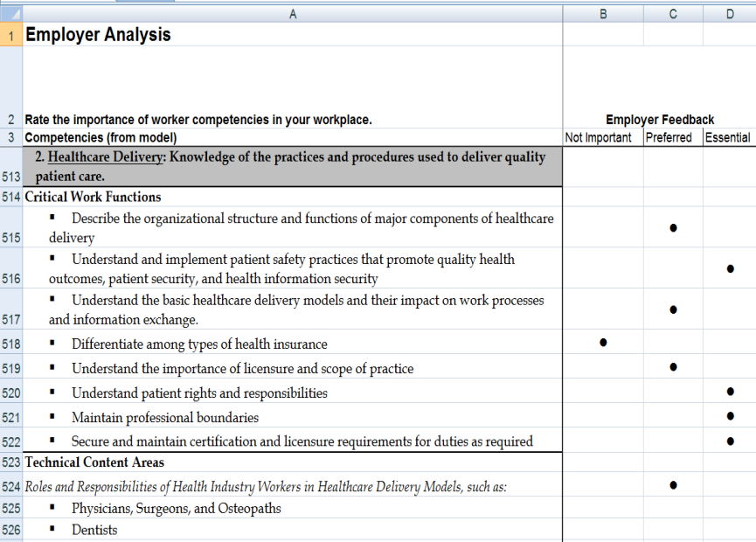Select row 513 header
Screen dimensions: 756x542
10,176
